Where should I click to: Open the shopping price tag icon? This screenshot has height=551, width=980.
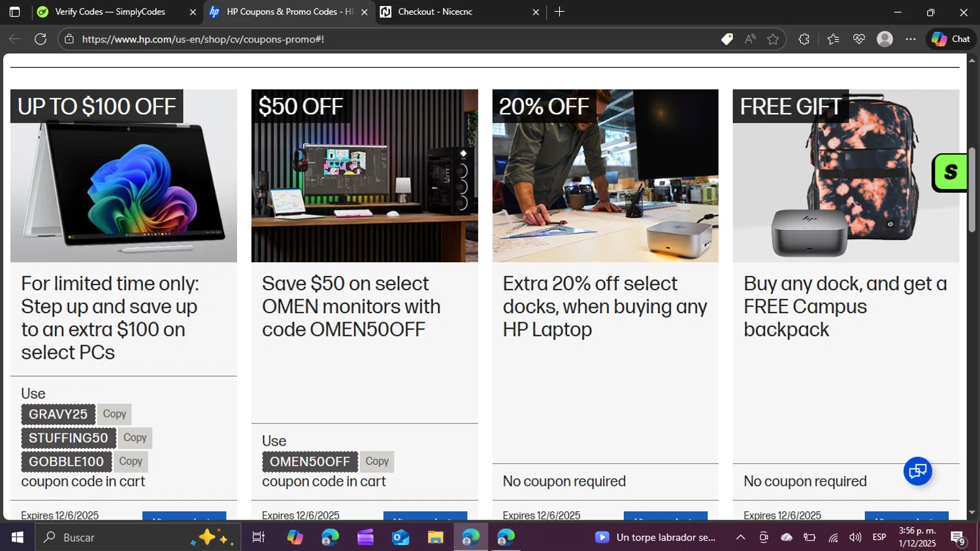727,39
